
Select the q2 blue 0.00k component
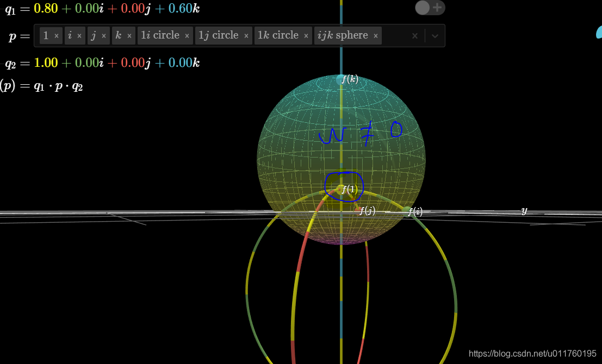click(183, 62)
